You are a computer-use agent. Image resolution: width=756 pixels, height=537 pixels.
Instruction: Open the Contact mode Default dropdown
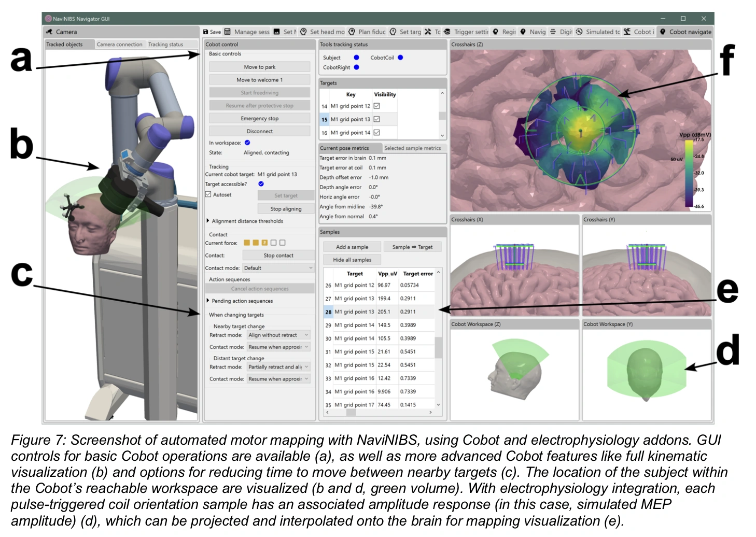tap(278, 268)
